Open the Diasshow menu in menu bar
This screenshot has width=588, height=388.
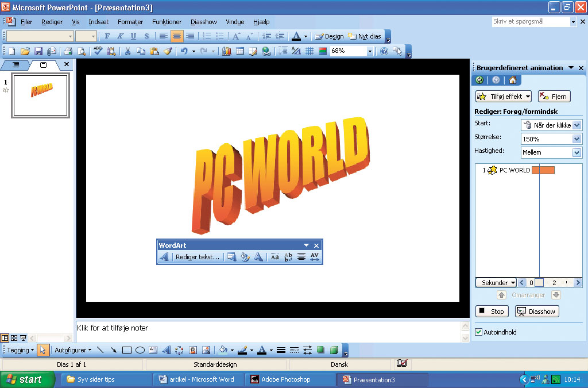coord(204,22)
